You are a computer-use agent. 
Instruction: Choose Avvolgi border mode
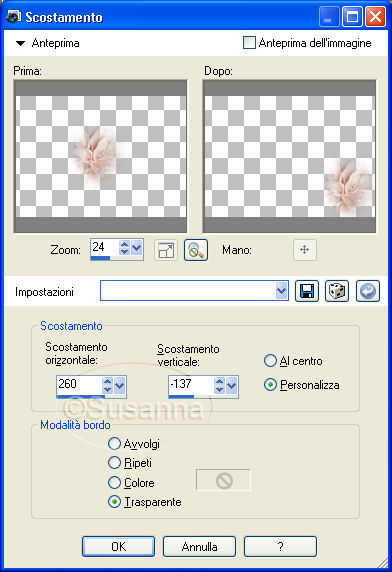(115, 444)
